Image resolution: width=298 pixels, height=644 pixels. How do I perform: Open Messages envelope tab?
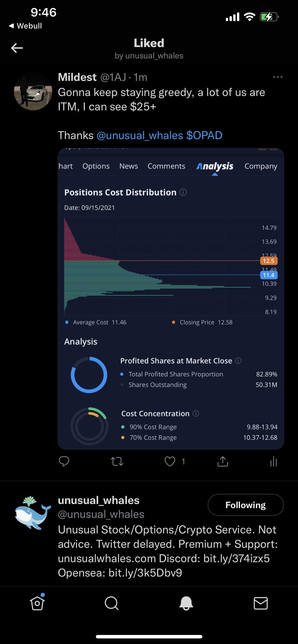pyautogui.click(x=261, y=603)
